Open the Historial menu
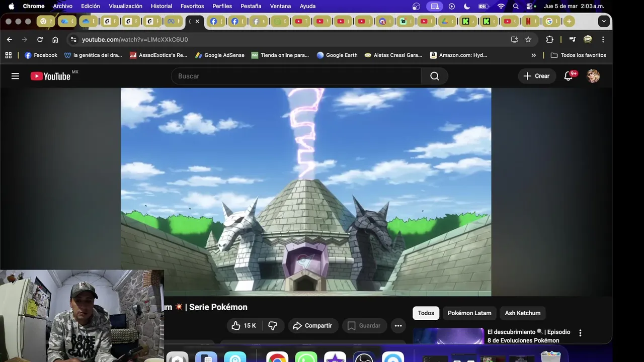644x362 pixels. (162, 6)
